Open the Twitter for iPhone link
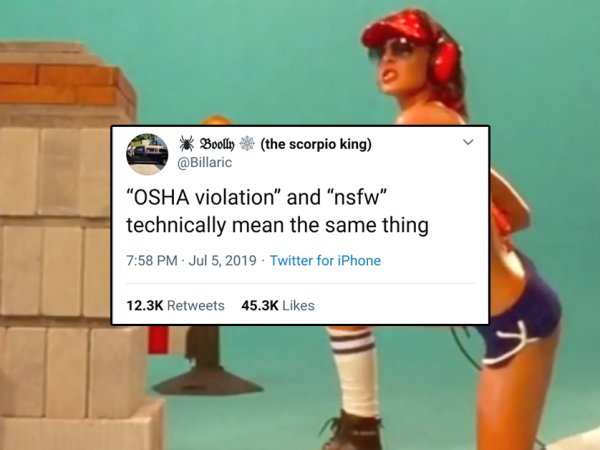 point(325,261)
